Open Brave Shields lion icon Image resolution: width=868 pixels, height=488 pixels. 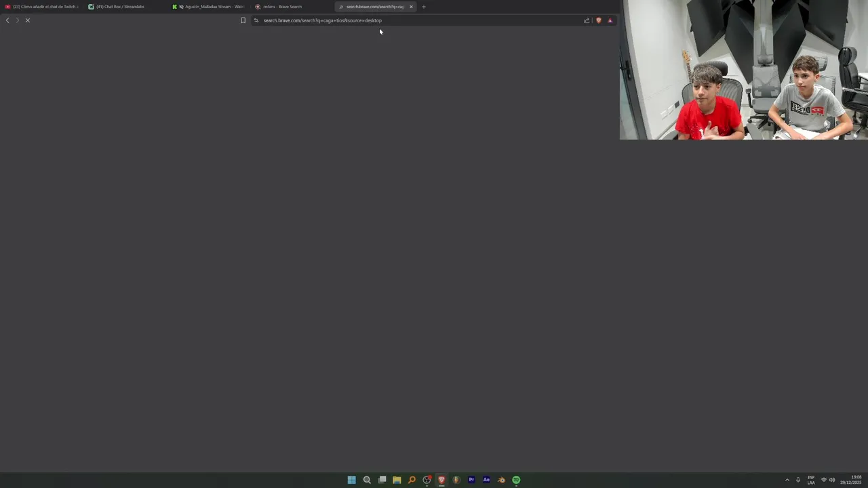(599, 20)
